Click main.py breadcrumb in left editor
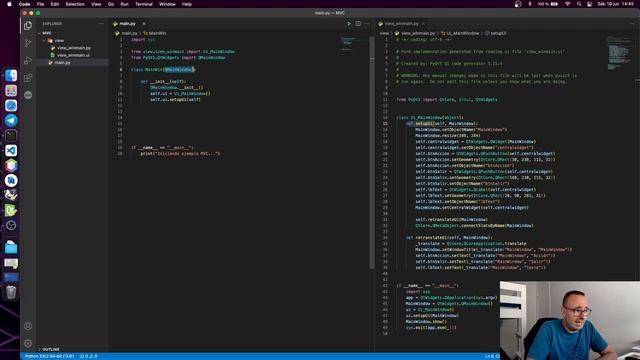640x360 pixels. pos(127,33)
